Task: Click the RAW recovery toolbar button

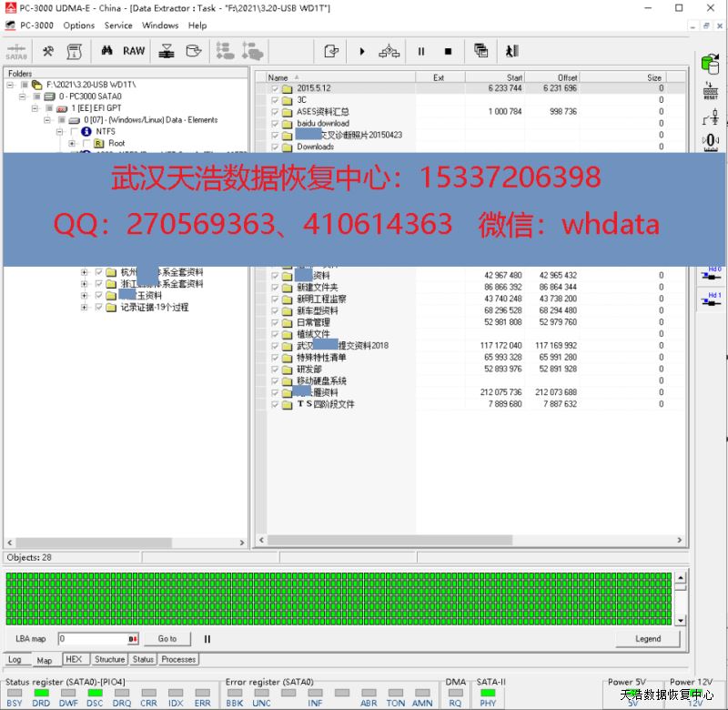Action: click(x=134, y=52)
